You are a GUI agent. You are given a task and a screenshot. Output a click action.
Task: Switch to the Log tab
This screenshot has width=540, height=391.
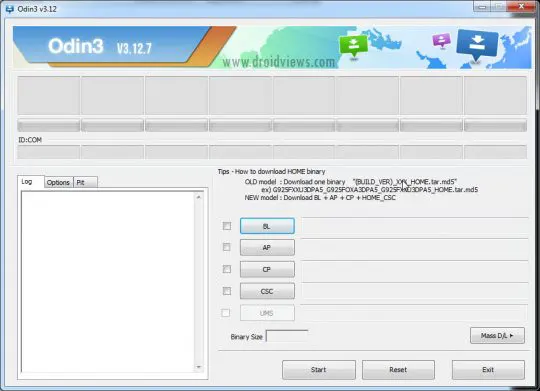(x=30, y=182)
